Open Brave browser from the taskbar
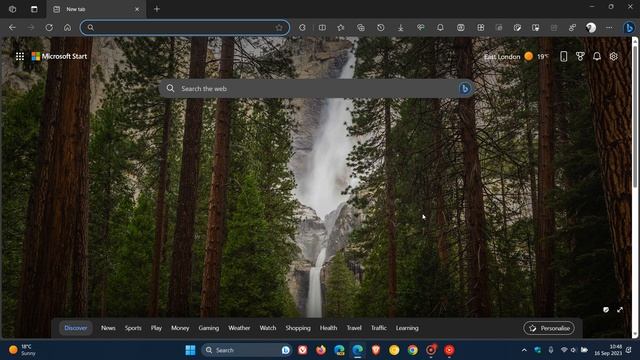640x360 pixels. (376, 350)
